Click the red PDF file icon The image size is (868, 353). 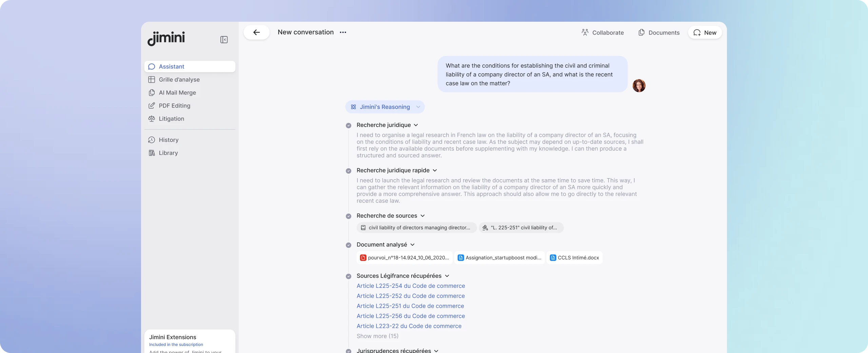(363, 258)
